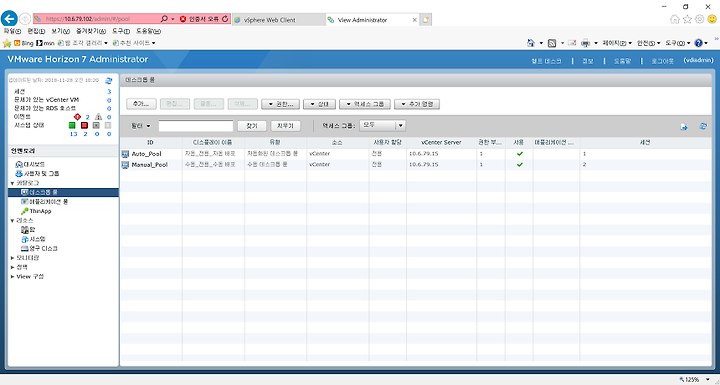Click the Print icon in command bar
The image size is (720, 385).
(585, 43)
